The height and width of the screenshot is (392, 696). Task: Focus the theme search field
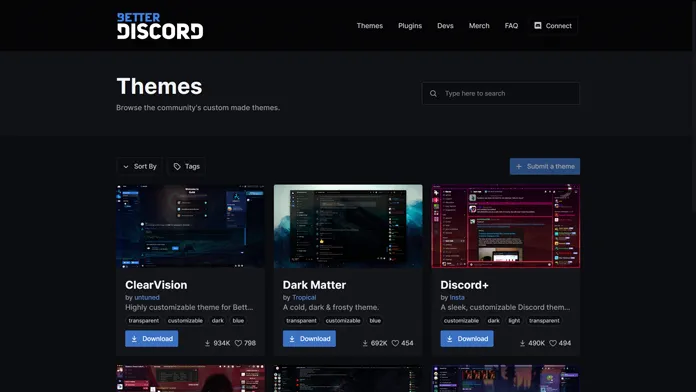click(501, 93)
